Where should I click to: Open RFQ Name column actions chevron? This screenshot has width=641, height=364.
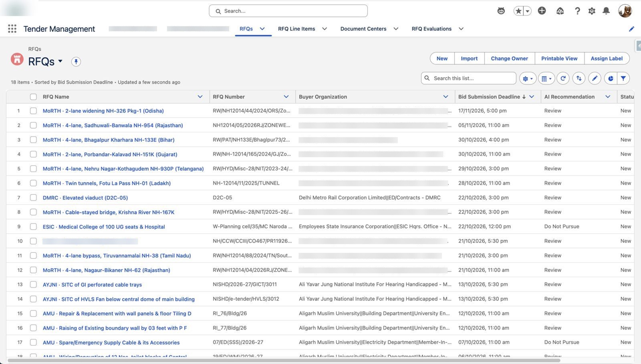point(200,97)
